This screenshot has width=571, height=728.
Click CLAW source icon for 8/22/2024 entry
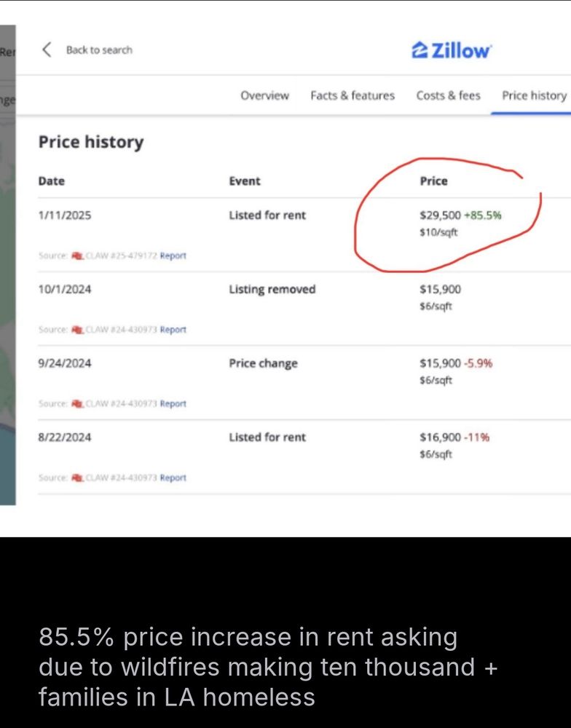[77, 478]
